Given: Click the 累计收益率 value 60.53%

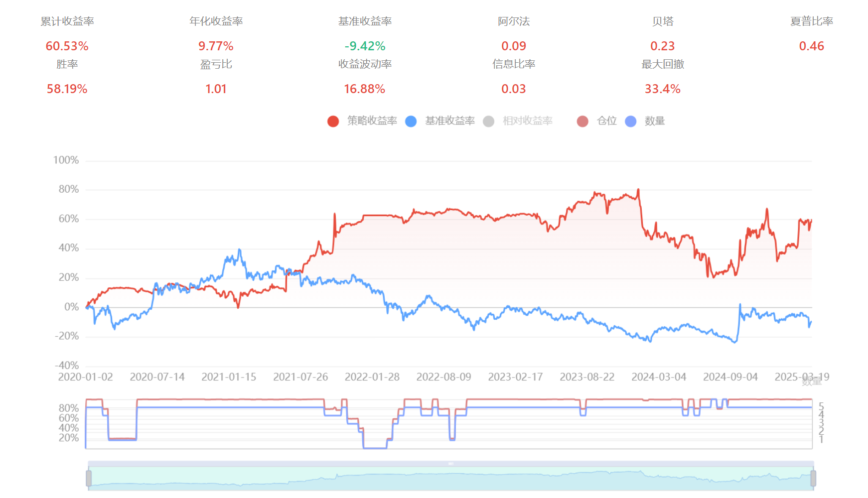Looking at the screenshot, I should (x=67, y=46).
